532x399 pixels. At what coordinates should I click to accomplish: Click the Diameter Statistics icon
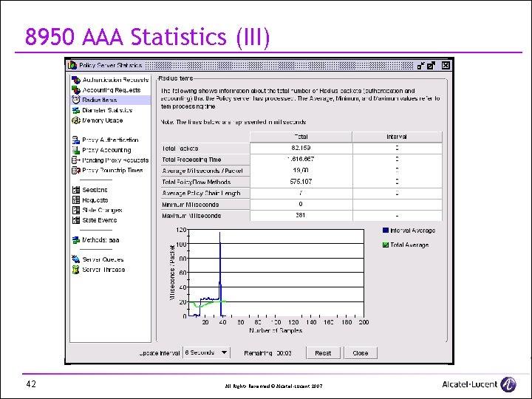click(x=76, y=110)
